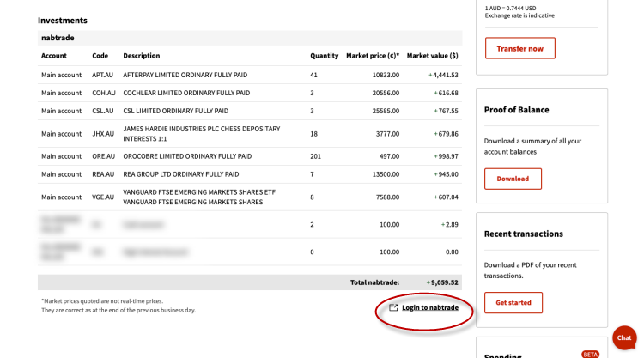Image resolution: width=644 pixels, height=358 pixels.
Task: Click JAMES HARDIE INDUSTRIES PLC description
Action: click(202, 134)
